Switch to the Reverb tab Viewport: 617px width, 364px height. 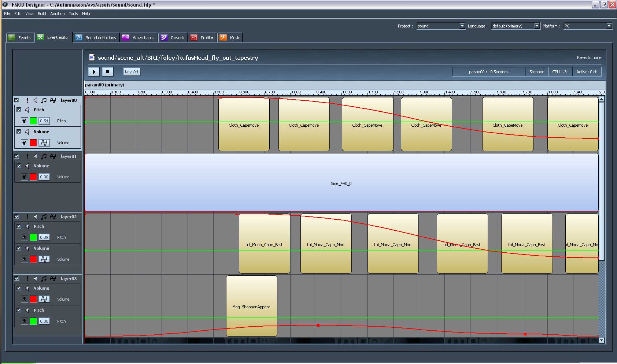[x=173, y=38]
